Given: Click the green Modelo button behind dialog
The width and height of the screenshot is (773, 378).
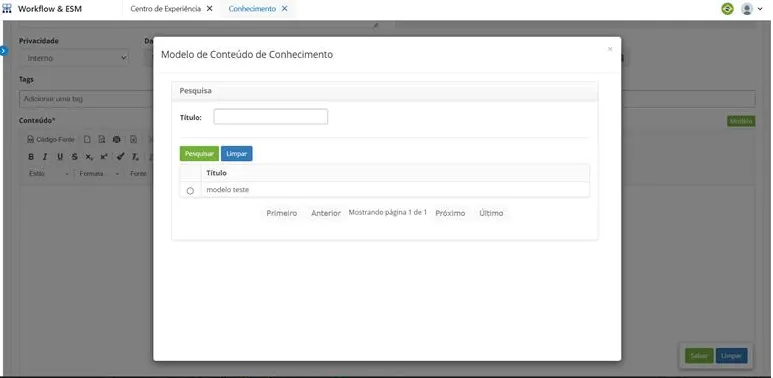Looking at the screenshot, I should click(x=741, y=121).
